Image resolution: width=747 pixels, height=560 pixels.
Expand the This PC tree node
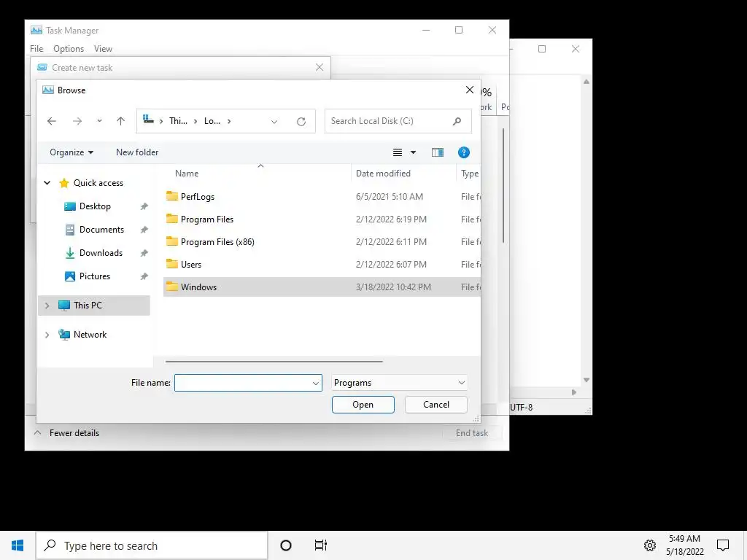[47, 306]
